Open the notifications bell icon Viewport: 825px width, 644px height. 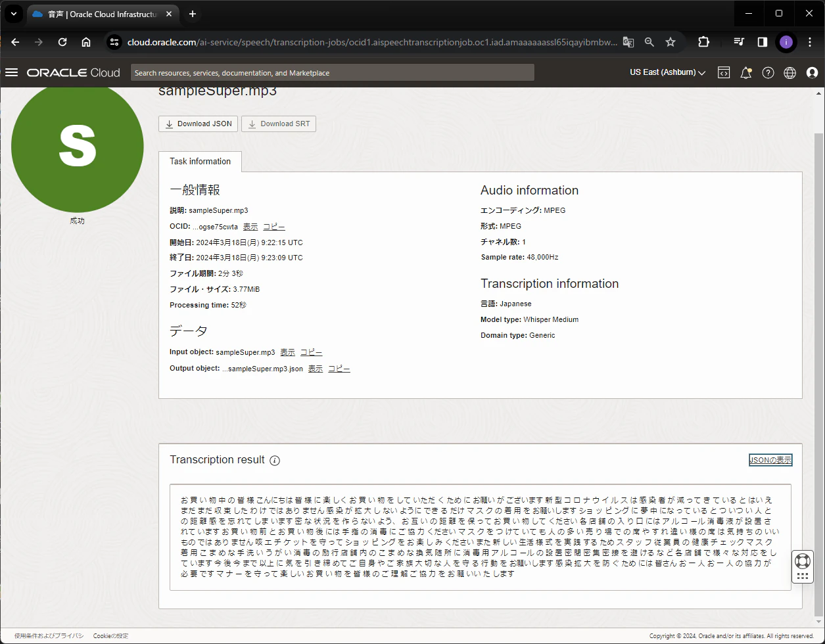745,73
